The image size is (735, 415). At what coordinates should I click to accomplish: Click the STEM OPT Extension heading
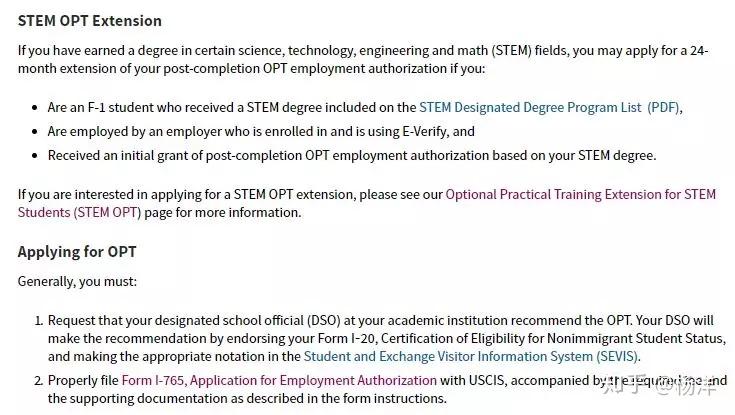click(90, 21)
